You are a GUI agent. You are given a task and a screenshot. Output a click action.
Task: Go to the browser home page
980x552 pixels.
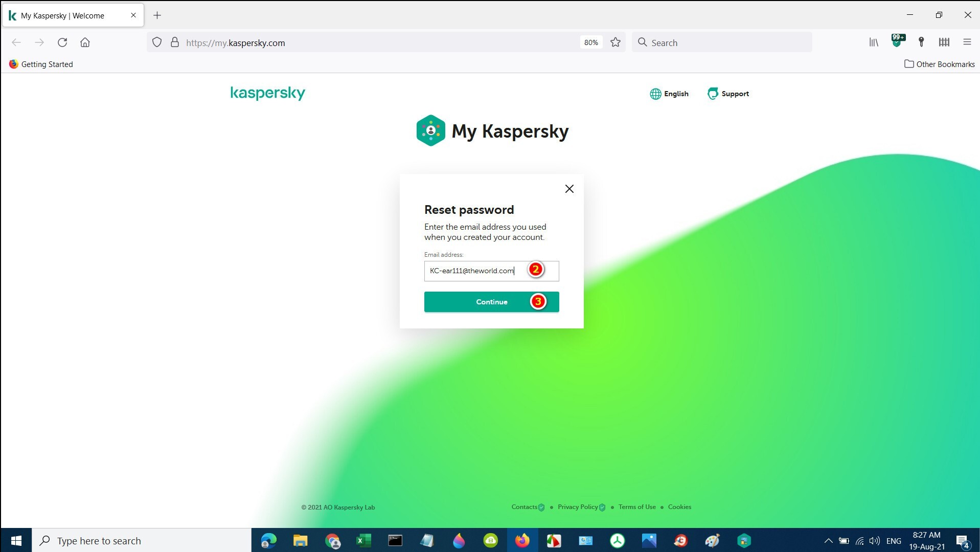[x=85, y=42]
